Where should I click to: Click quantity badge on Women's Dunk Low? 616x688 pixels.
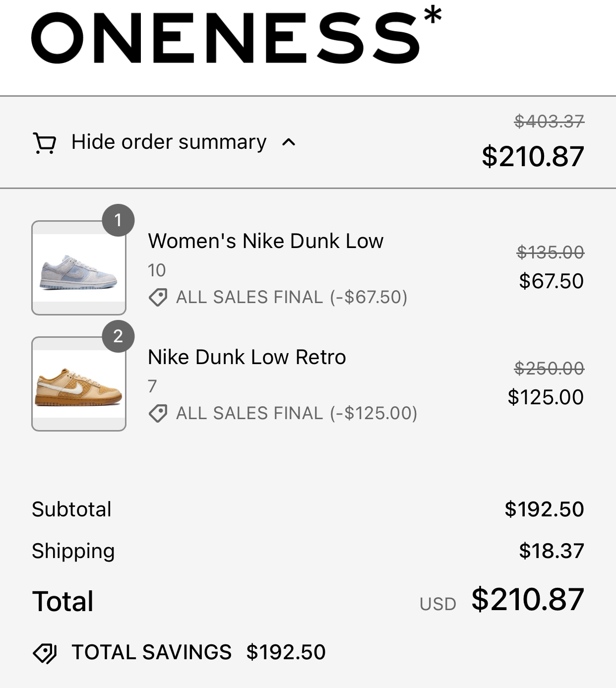click(x=118, y=220)
